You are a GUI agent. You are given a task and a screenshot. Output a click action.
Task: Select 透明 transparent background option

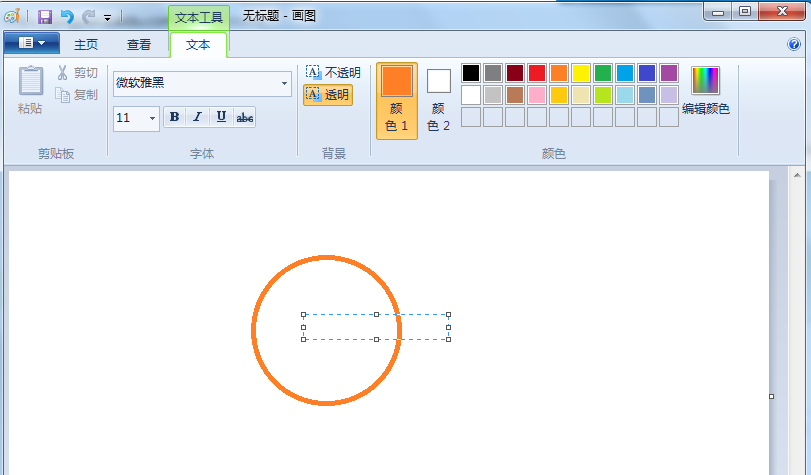(328, 95)
